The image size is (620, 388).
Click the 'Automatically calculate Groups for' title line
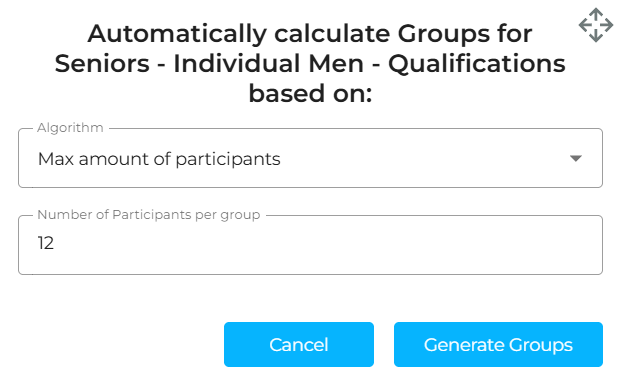click(310, 34)
